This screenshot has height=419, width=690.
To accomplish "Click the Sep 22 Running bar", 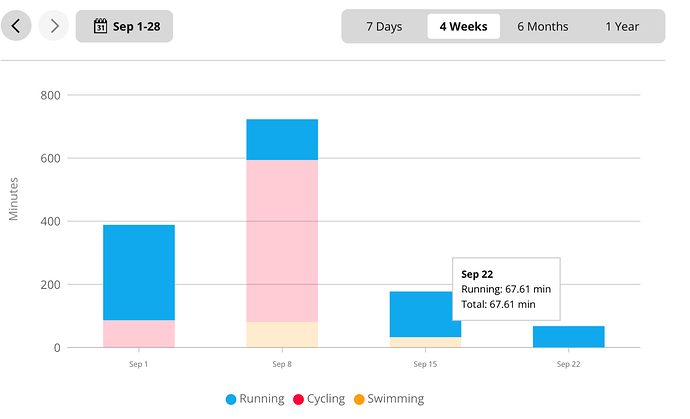I will [x=568, y=337].
